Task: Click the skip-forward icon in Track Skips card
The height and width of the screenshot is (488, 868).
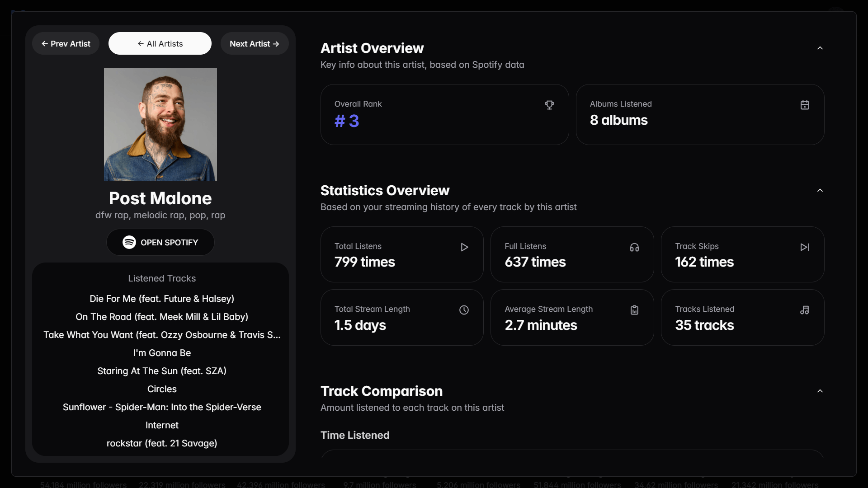Action: click(x=805, y=247)
